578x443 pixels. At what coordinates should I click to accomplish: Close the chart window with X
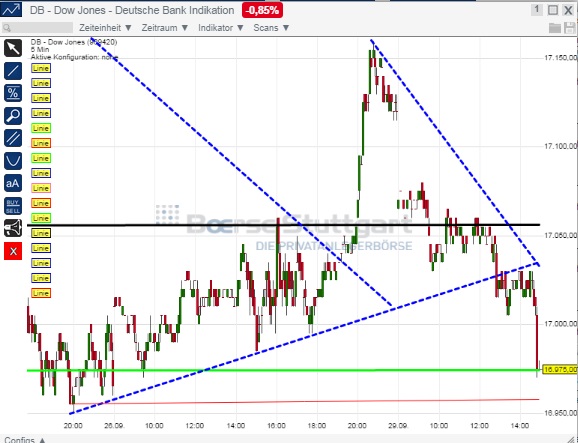point(568,10)
